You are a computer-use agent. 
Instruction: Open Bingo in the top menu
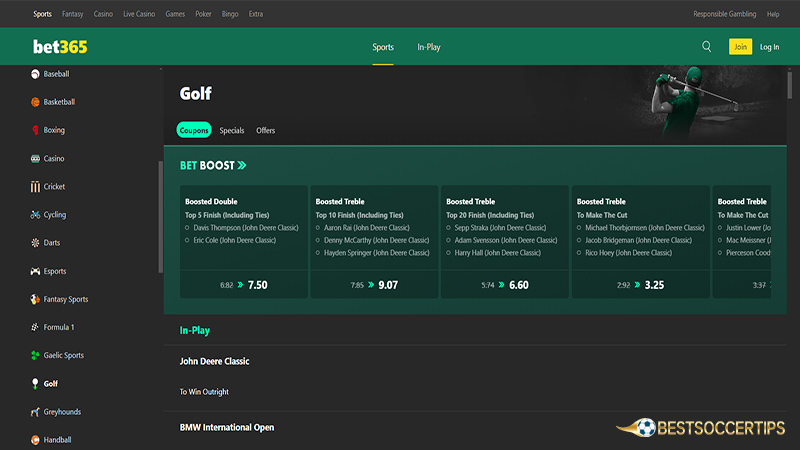[230, 14]
